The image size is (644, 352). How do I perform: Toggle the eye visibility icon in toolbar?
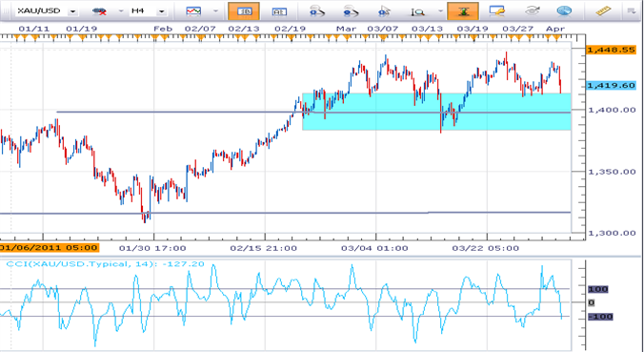tap(532, 11)
